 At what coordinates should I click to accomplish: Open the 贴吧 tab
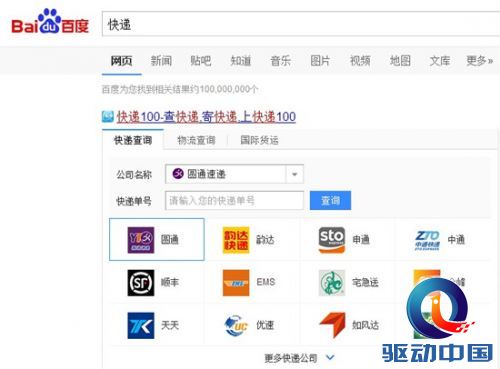pyautogui.click(x=201, y=61)
